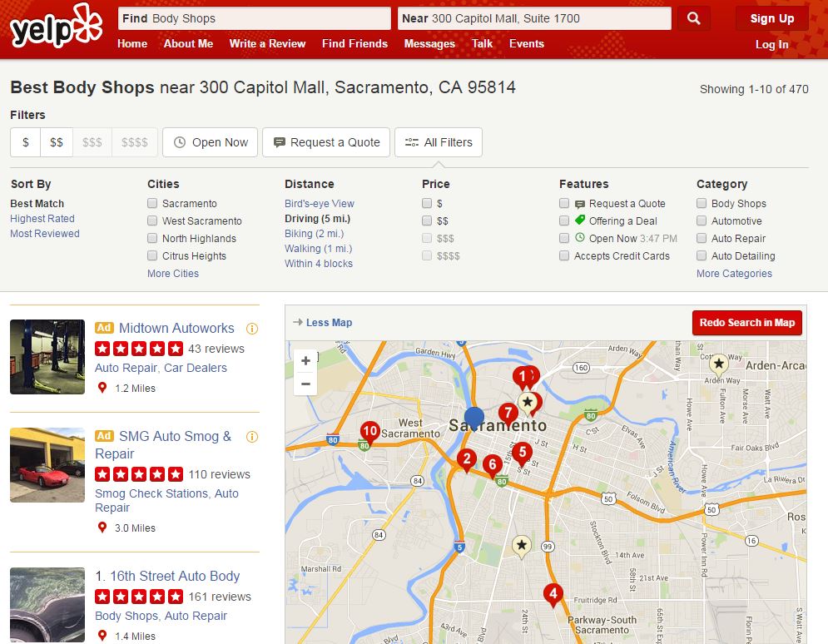
Task: Click the Sign Up button
Action: coord(772,18)
